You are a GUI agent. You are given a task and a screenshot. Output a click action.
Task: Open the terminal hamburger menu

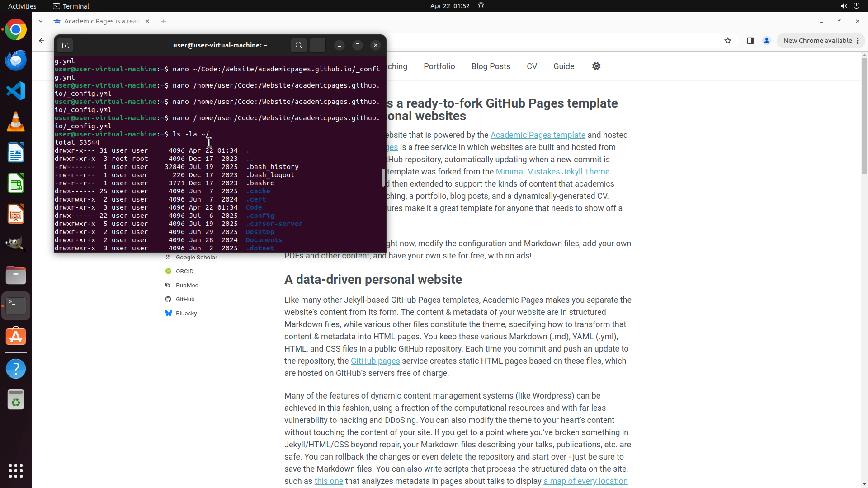tap(318, 45)
